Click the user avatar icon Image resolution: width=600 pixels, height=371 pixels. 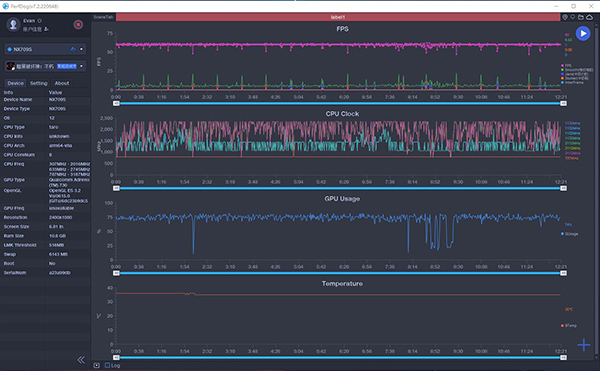(13, 24)
